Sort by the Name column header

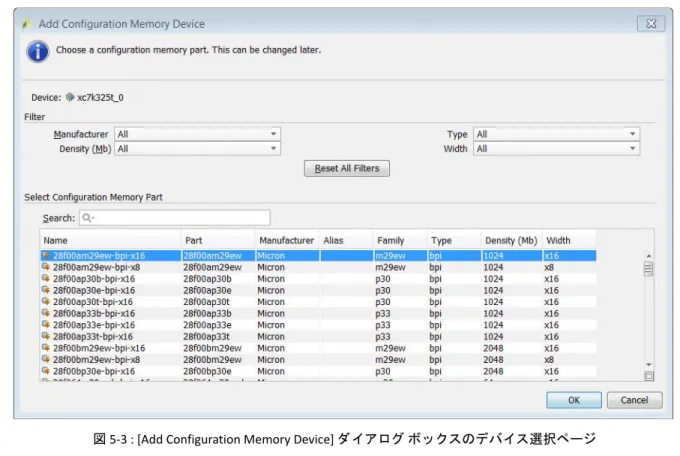(x=111, y=240)
